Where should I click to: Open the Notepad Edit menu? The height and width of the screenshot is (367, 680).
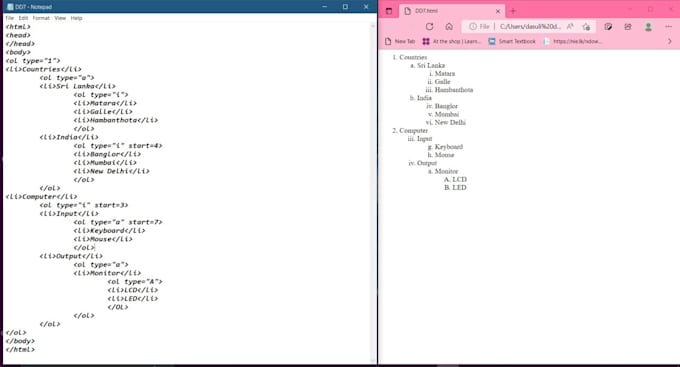coord(23,18)
